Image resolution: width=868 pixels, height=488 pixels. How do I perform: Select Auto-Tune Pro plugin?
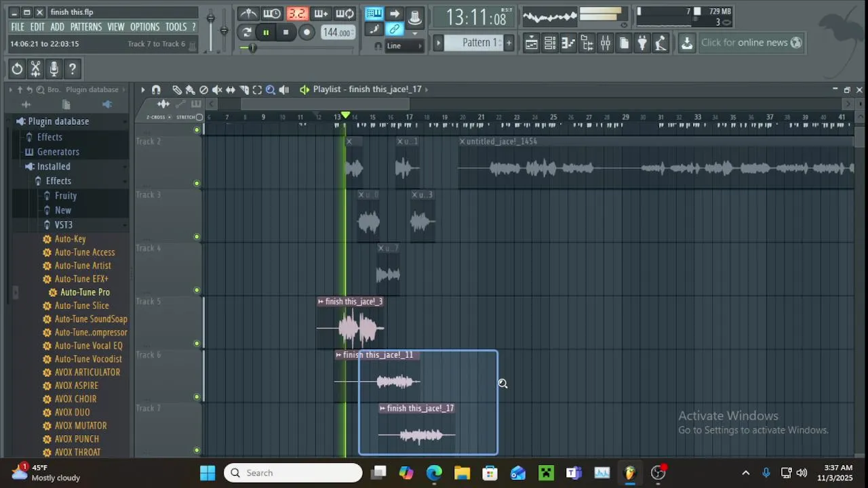[85, 292]
